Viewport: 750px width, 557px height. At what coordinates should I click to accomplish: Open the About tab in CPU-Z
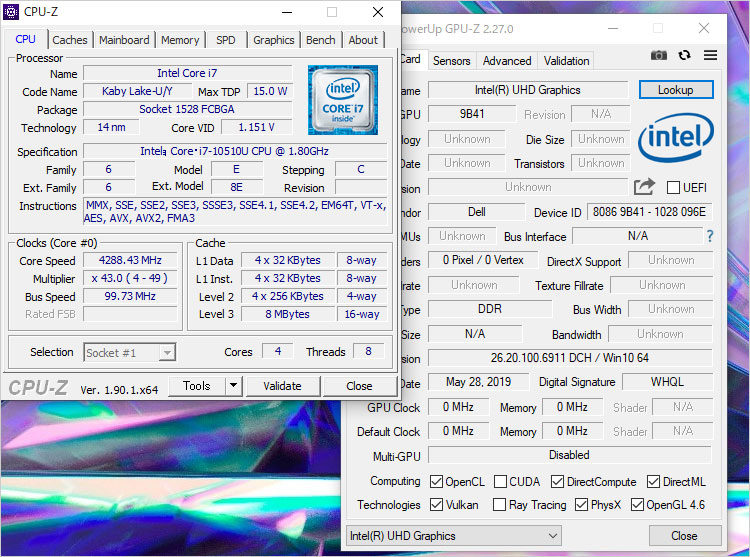tap(363, 40)
